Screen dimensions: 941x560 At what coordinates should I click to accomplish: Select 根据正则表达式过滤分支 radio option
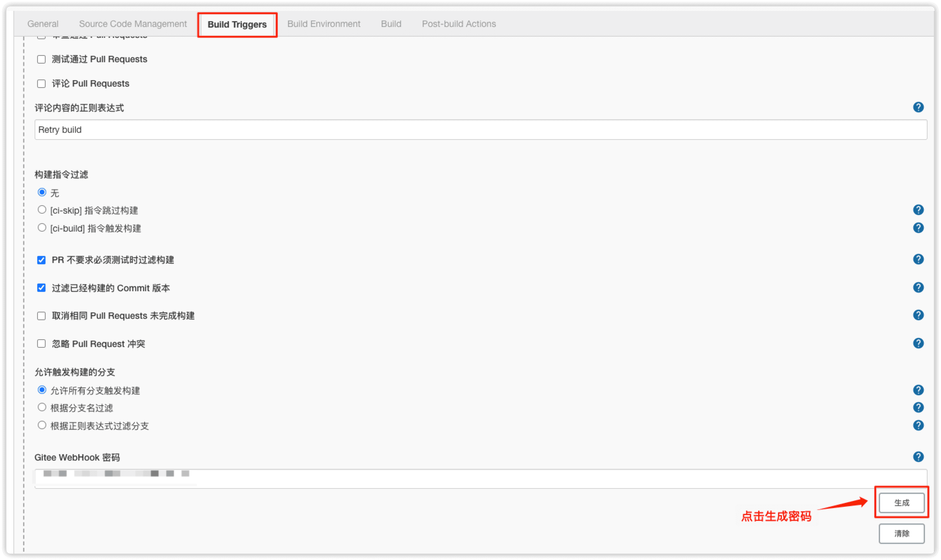coord(42,426)
